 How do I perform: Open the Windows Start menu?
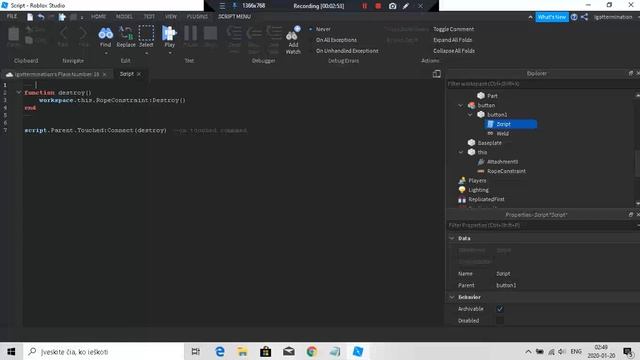(11, 351)
